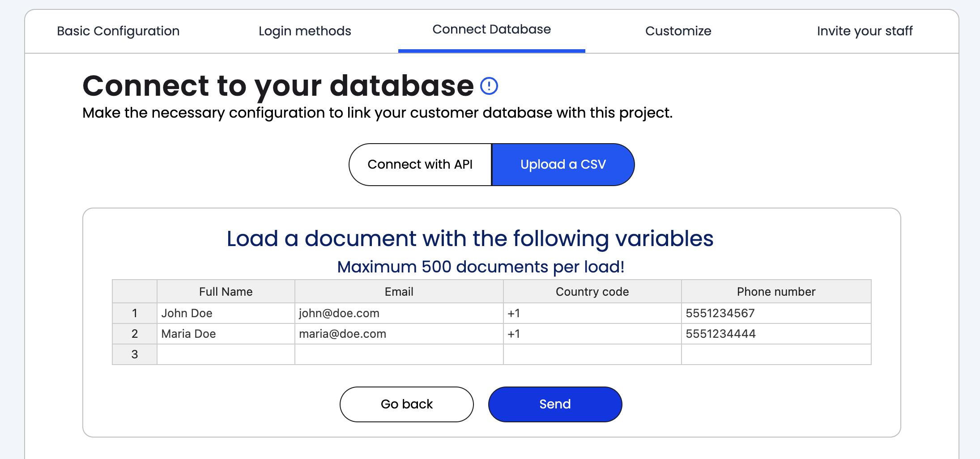Select the Connect Database tab
The height and width of the screenshot is (459, 980).
[x=491, y=30]
